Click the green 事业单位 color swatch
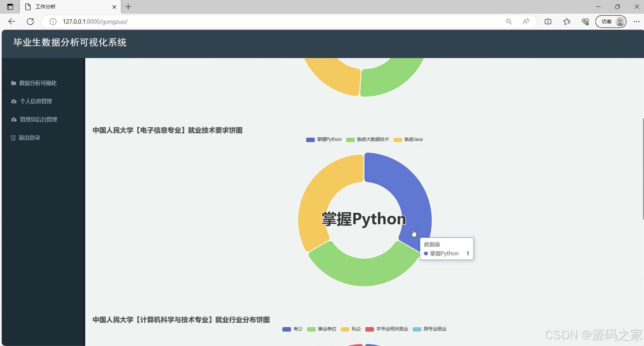The width and height of the screenshot is (644, 346). [311, 329]
